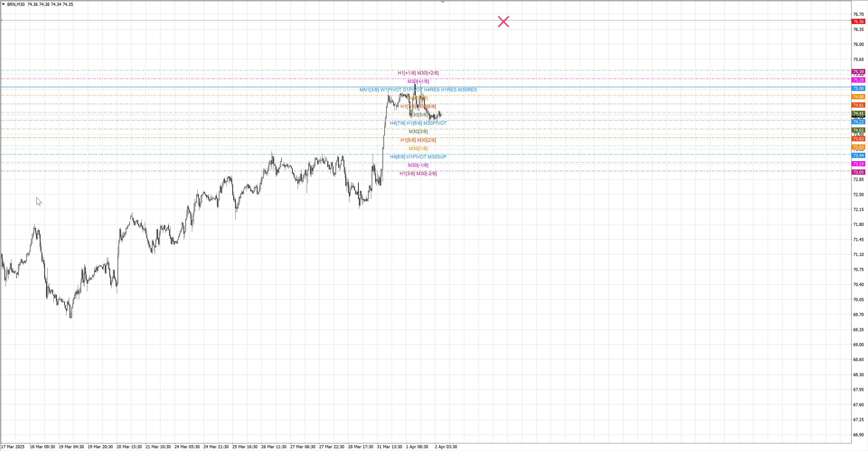Click the 'H1[5/8] M30[2/8]' label
Image resolution: width=868 pixels, height=451 pixels.
[418, 140]
